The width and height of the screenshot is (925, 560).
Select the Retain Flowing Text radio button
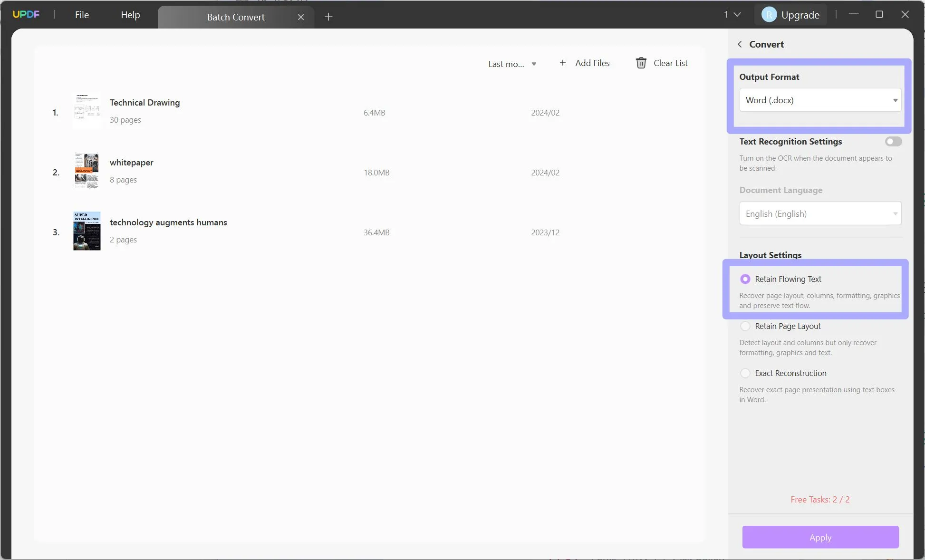[x=745, y=279]
